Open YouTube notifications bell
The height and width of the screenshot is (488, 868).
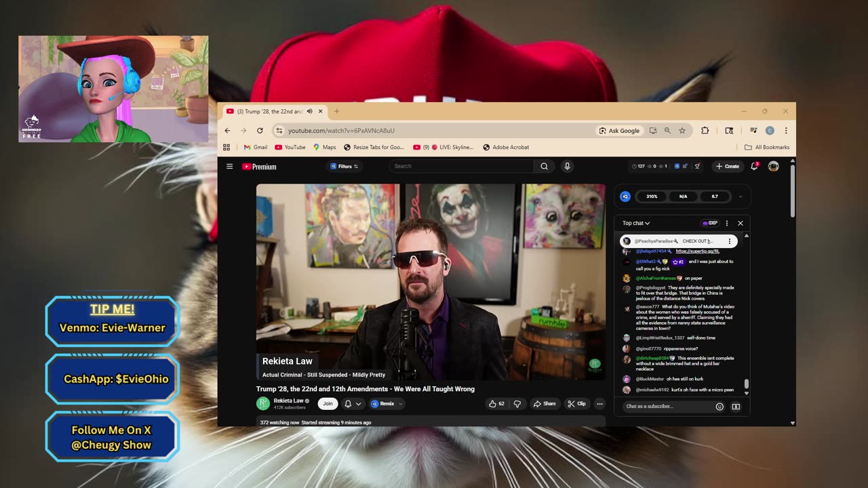coord(754,166)
